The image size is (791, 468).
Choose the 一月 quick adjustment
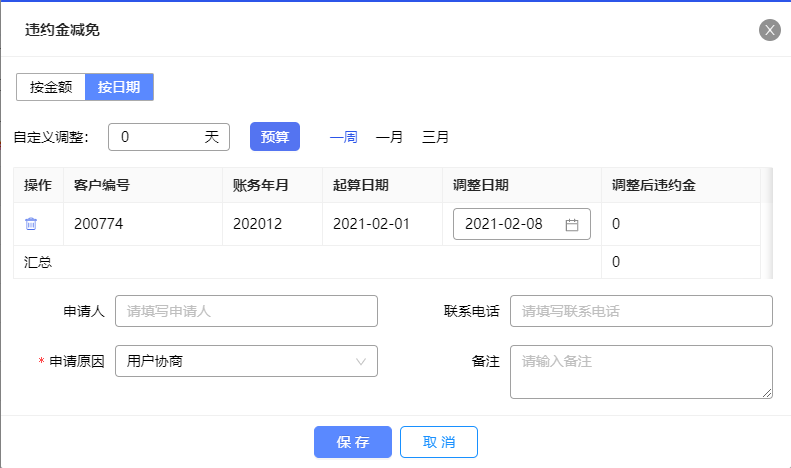point(389,137)
